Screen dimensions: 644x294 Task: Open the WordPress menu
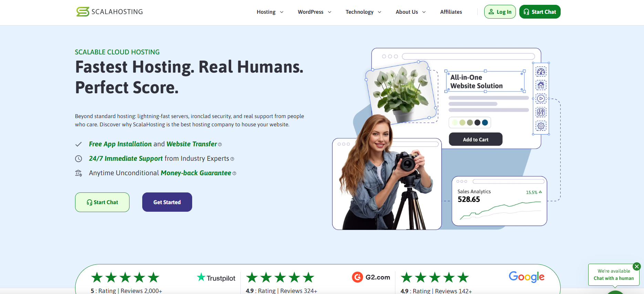click(310, 12)
